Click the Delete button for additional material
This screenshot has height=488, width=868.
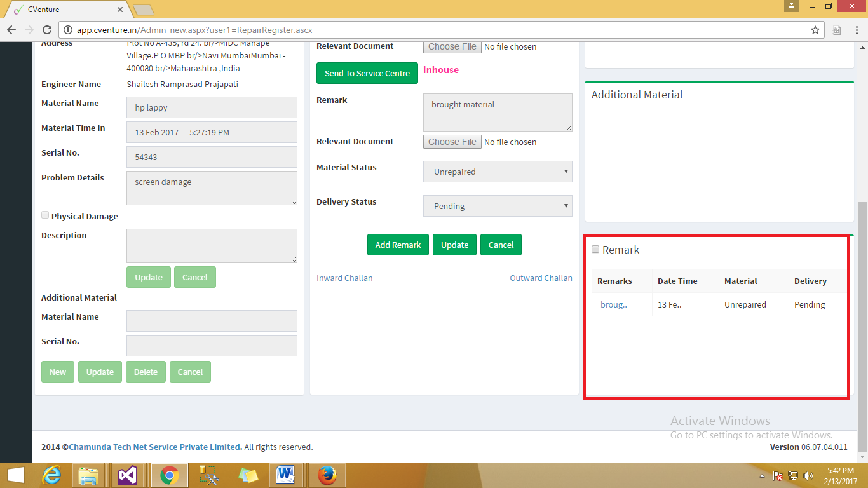(x=146, y=372)
